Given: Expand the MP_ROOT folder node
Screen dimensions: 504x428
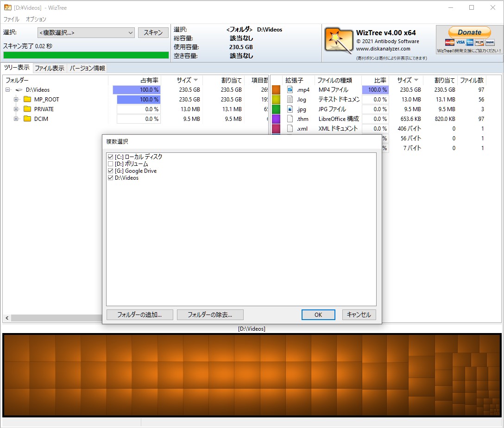Looking at the screenshot, I should (x=16, y=99).
